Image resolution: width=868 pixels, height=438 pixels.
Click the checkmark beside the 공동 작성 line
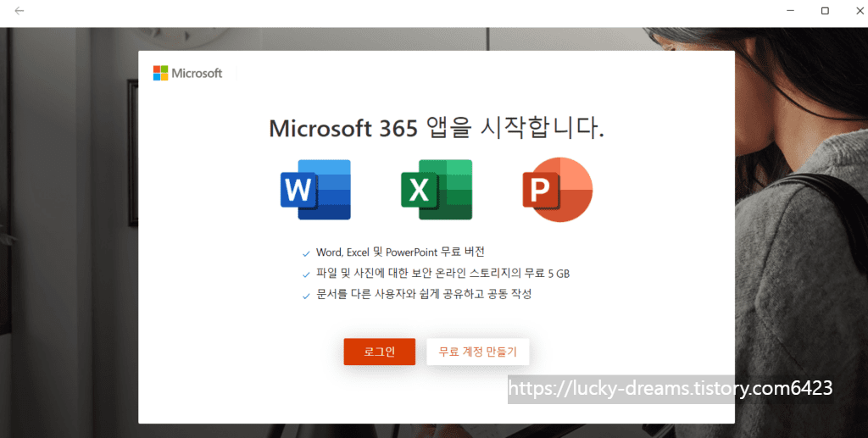(x=306, y=297)
